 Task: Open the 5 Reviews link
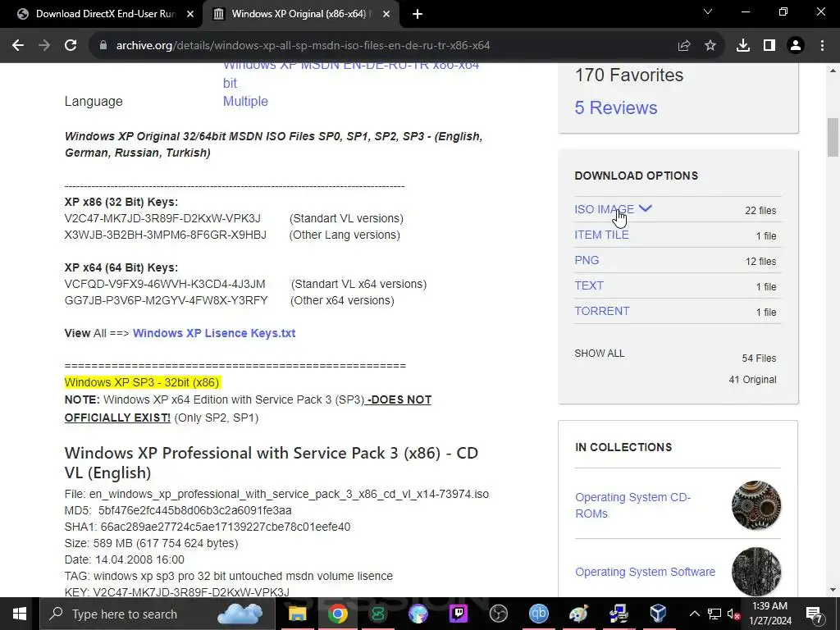pos(616,107)
